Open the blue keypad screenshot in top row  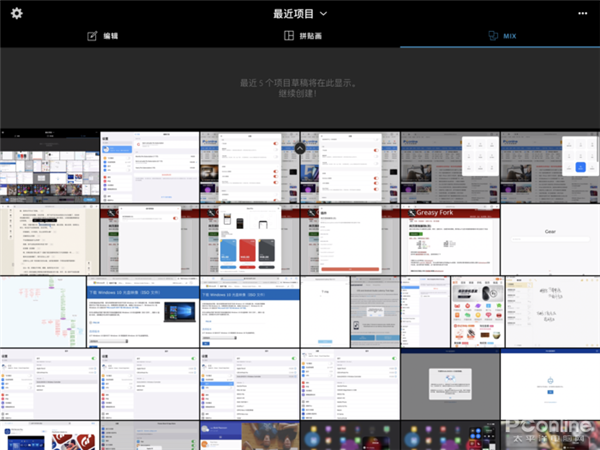click(x=550, y=168)
